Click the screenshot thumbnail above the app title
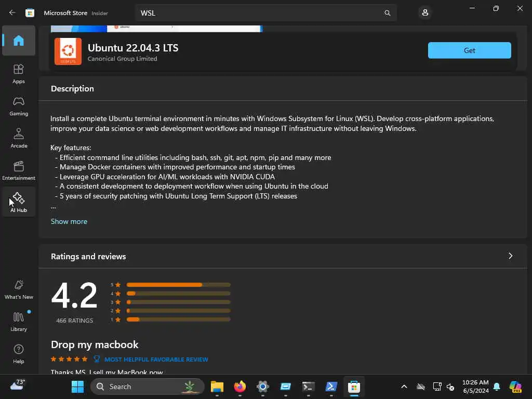Image resolution: width=532 pixels, height=399 pixels. click(156, 29)
